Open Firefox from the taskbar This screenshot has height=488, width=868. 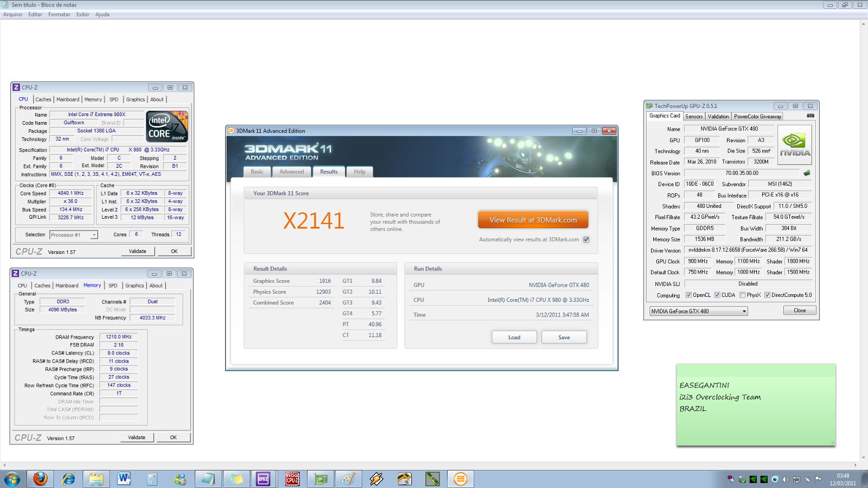click(x=40, y=479)
